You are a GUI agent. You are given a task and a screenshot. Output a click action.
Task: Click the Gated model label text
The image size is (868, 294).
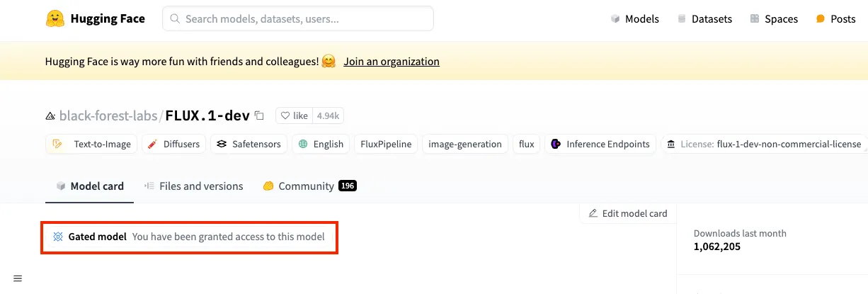[98, 237]
